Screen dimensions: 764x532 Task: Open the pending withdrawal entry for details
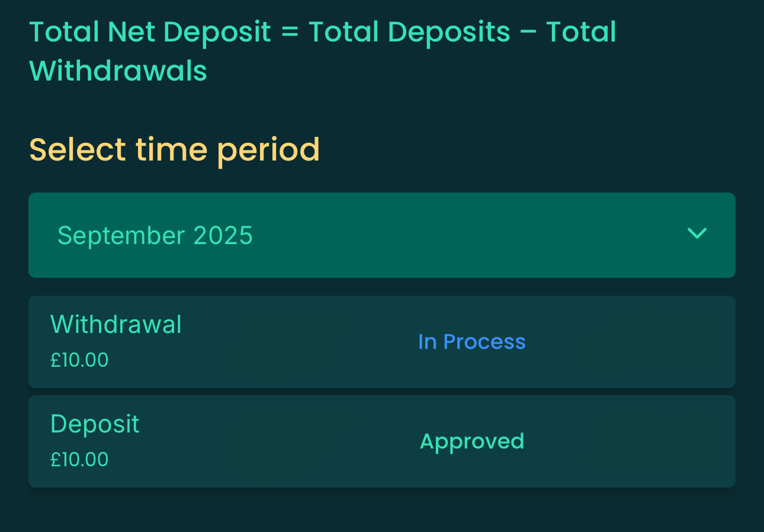tap(381, 342)
